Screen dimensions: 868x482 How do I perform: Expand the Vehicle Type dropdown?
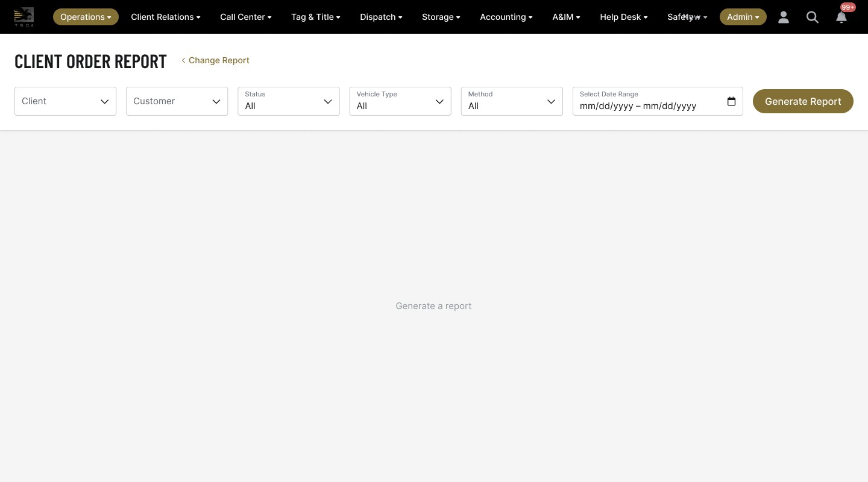coord(400,101)
